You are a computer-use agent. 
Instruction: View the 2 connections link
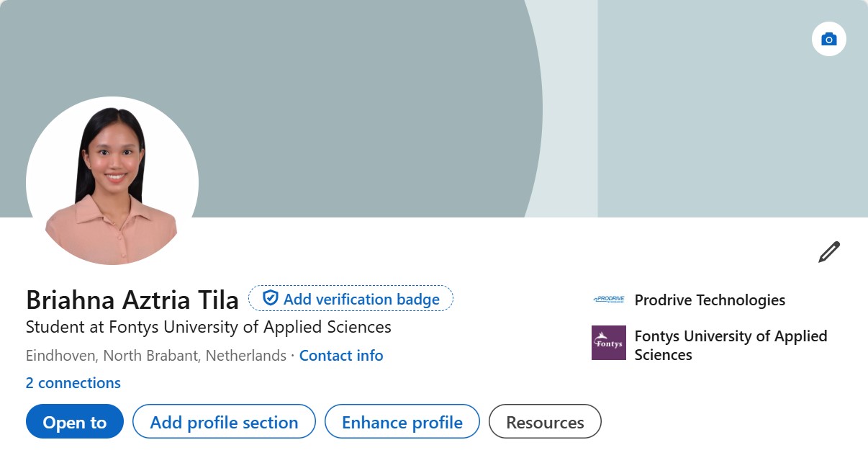[73, 383]
